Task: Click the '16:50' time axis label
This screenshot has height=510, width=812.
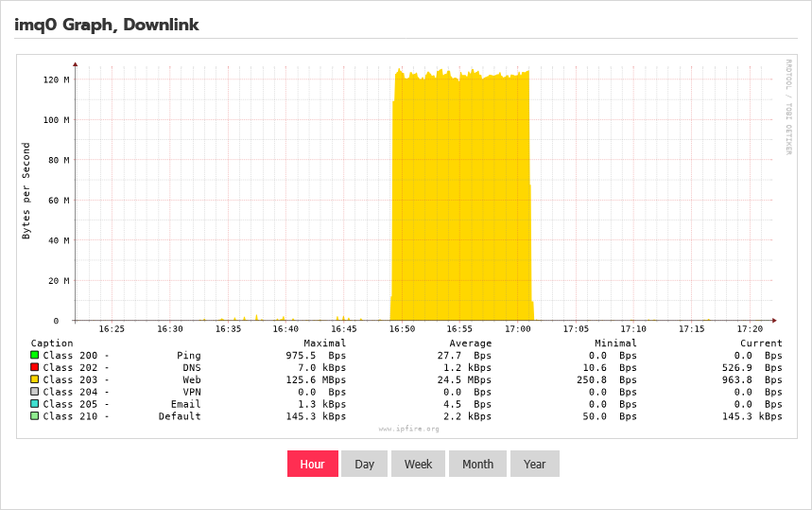Action: (402, 329)
